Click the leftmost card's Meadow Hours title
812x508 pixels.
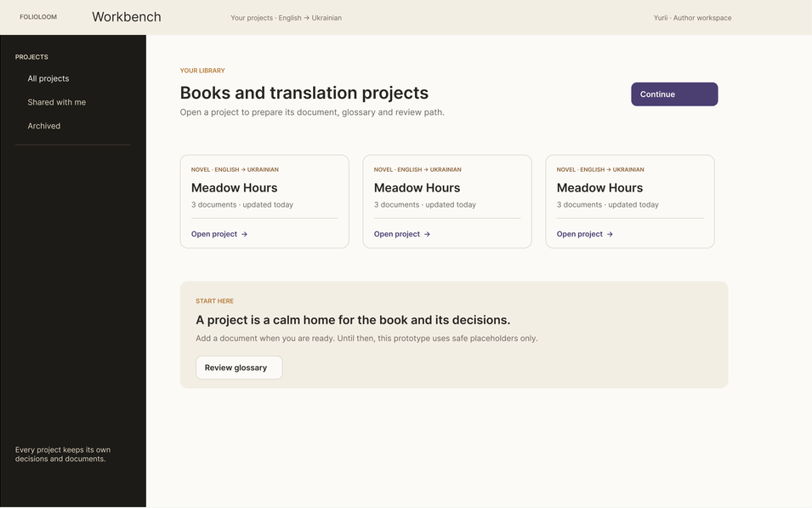coord(234,188)
